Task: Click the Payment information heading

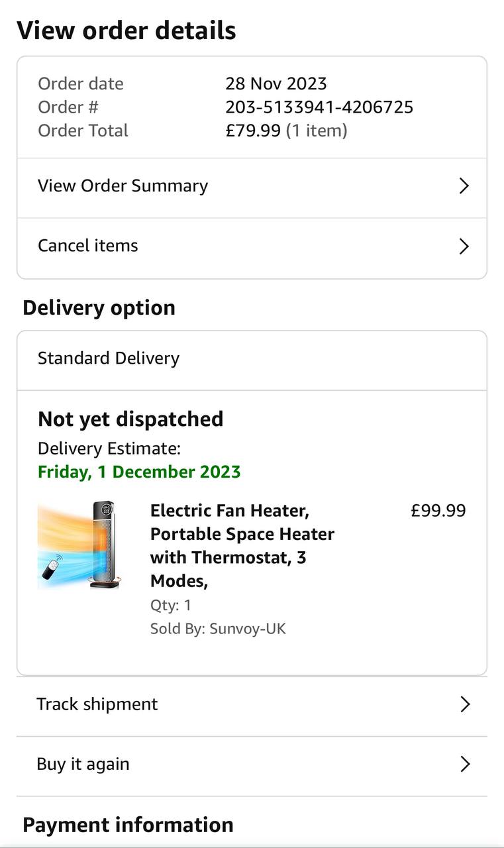Action: (x=128, y=825)
